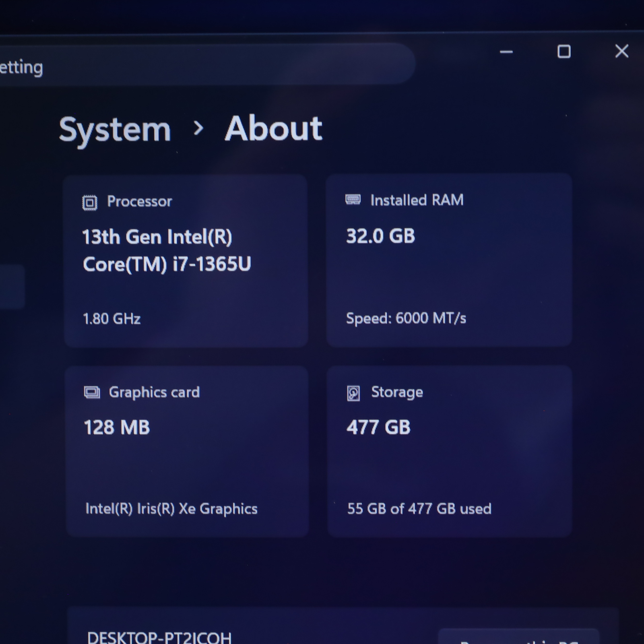
Task: Click the 'Speed: 6000 MT/s' text
Action: [406, 318]
